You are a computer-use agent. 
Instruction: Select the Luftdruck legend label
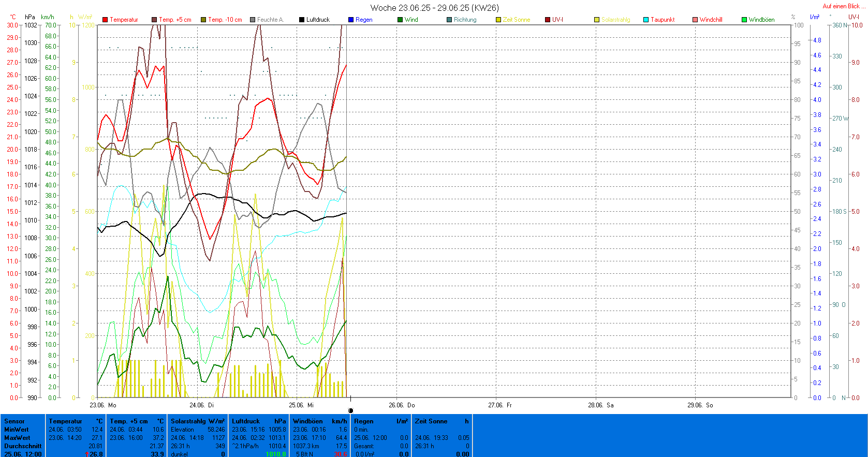[x=318, y=20]
